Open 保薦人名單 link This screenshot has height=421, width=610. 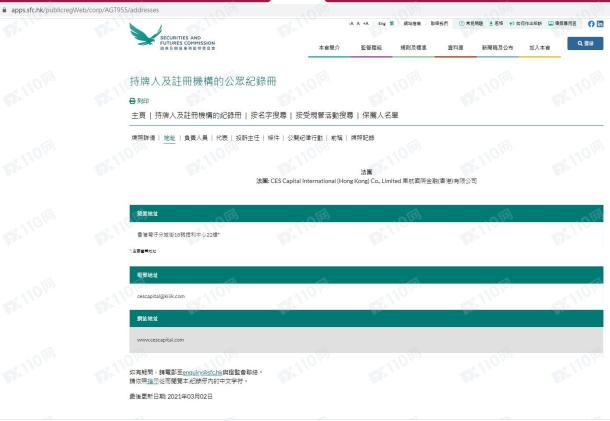click(x=380, y=115)
